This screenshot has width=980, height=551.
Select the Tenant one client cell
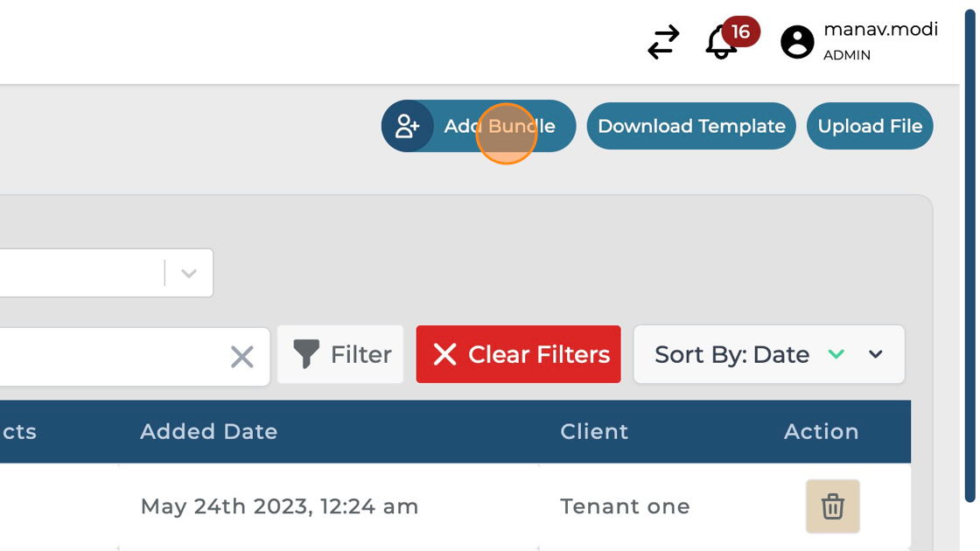(x=625, y=506)
